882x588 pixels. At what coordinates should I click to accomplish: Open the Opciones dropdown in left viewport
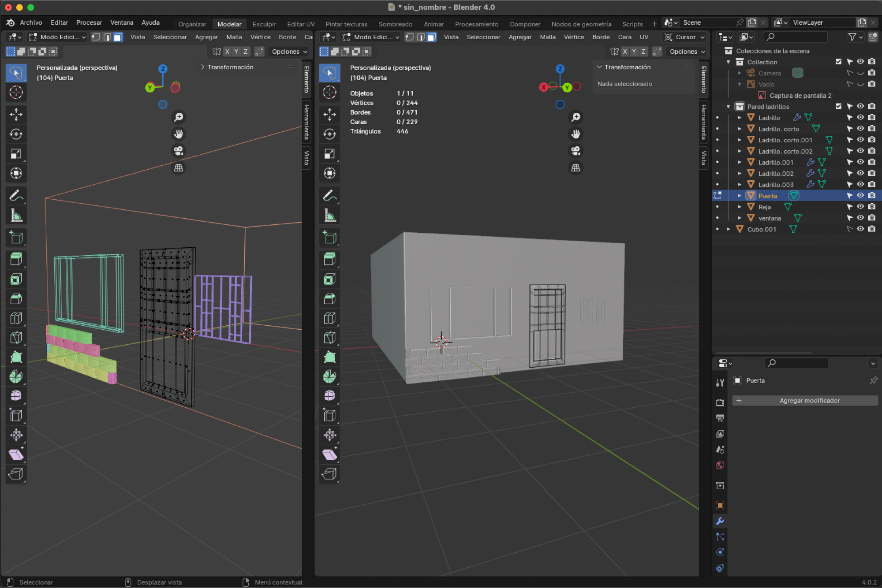click(289, 52)
